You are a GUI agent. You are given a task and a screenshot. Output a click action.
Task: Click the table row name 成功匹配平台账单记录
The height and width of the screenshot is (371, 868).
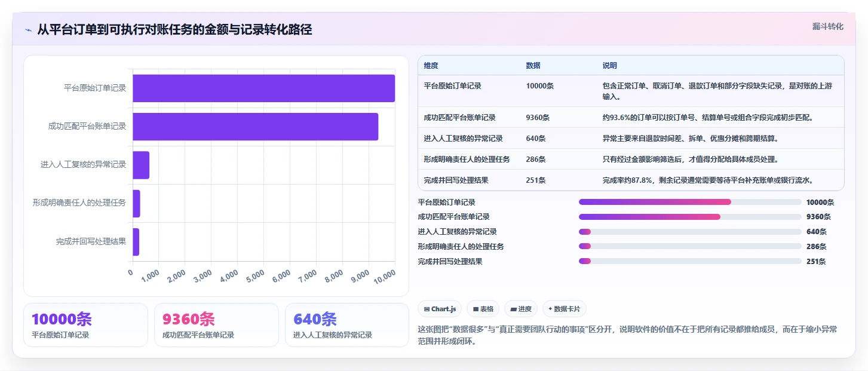[459, 118]
